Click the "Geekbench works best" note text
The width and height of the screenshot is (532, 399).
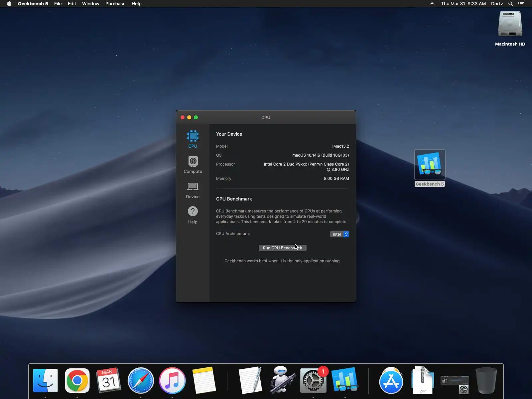point(282,261)
